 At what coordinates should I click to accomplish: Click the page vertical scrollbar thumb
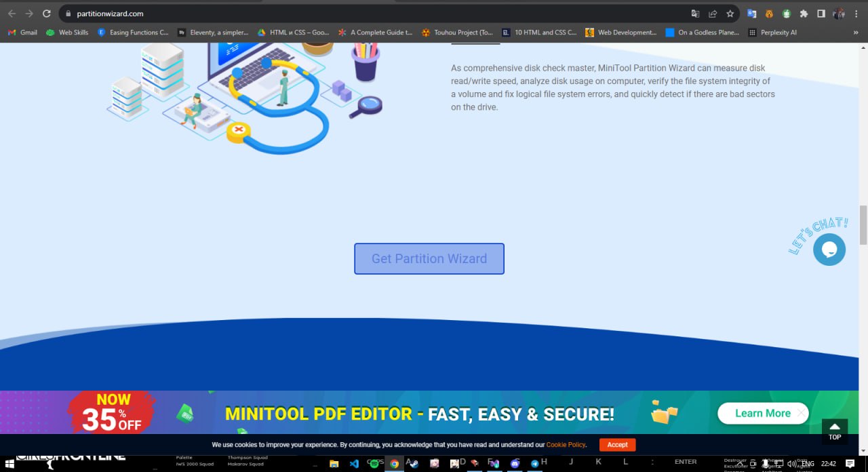(863, 224)
